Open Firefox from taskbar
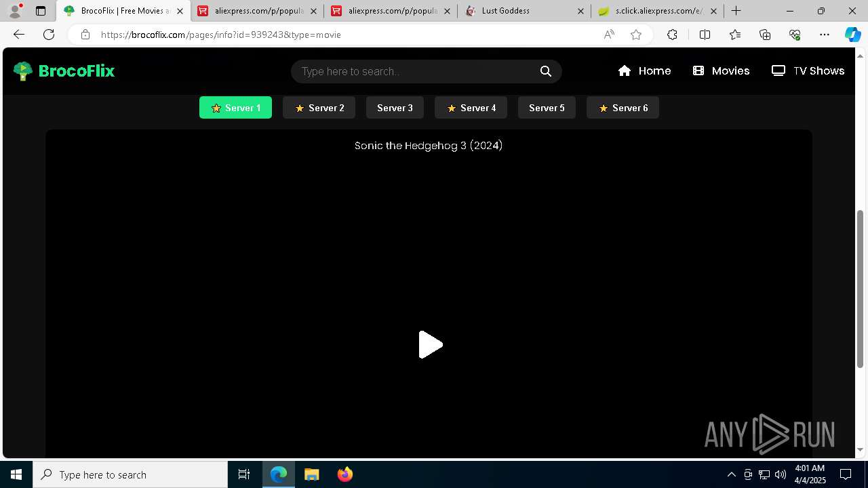The image size is (868, 488). tap(344, 474)
